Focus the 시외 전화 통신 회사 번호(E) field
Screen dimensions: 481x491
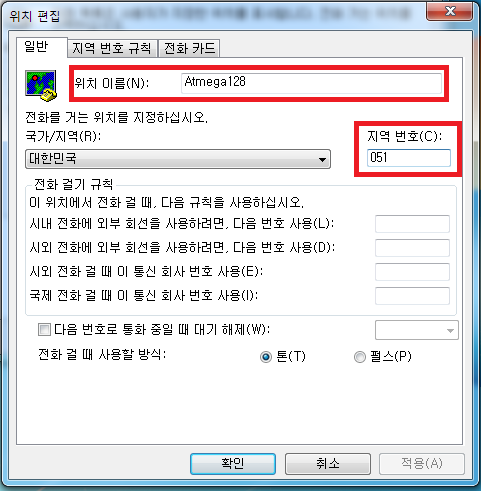click(x=412, y=272)
